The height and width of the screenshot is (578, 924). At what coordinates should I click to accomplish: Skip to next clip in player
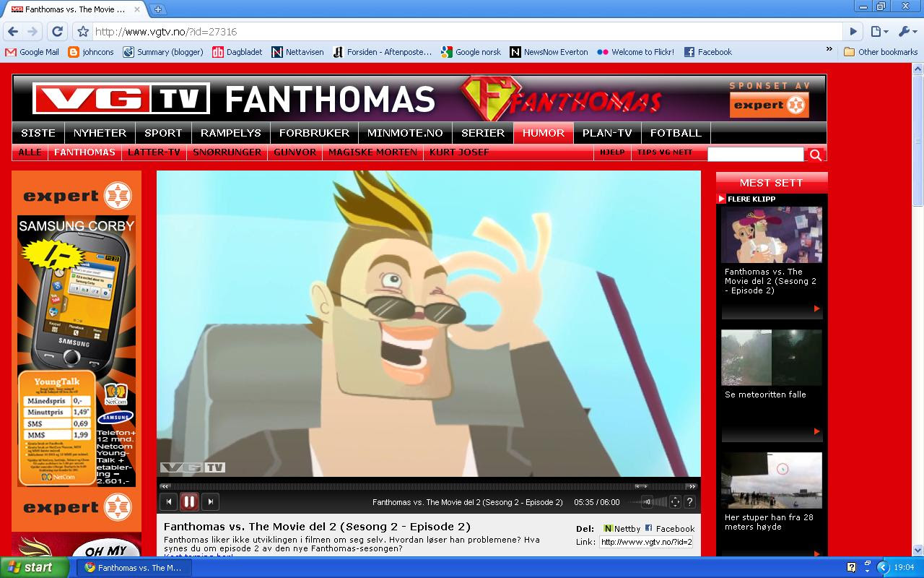(x=210, y=501)
